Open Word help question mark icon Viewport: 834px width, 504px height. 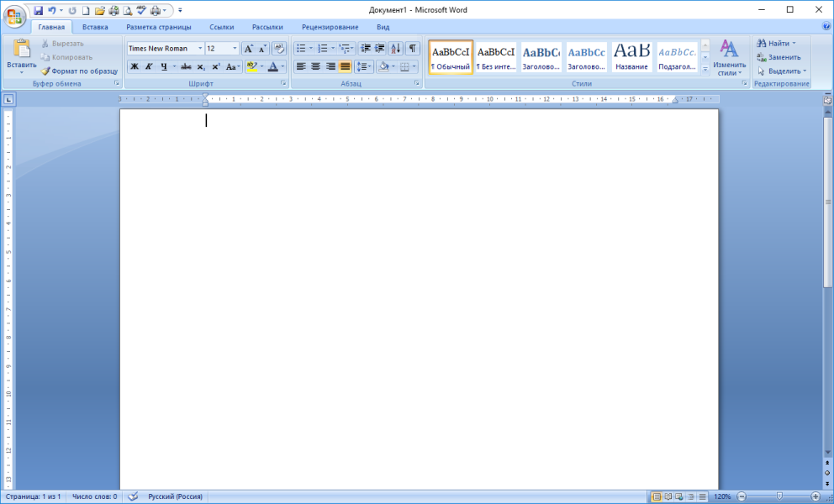pyautogui.click(x=827, y=25)
